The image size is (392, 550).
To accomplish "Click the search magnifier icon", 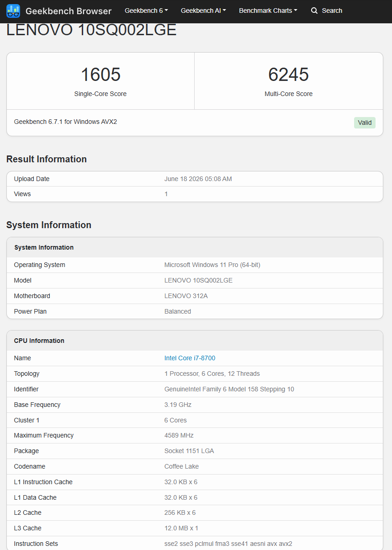I will click(314, 11).
